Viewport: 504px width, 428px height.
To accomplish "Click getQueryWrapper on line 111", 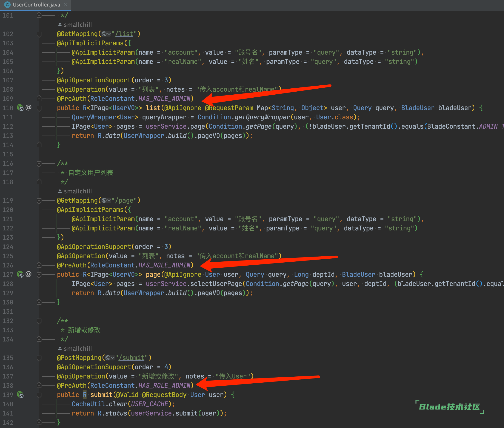I will click(x=262, y=117).
